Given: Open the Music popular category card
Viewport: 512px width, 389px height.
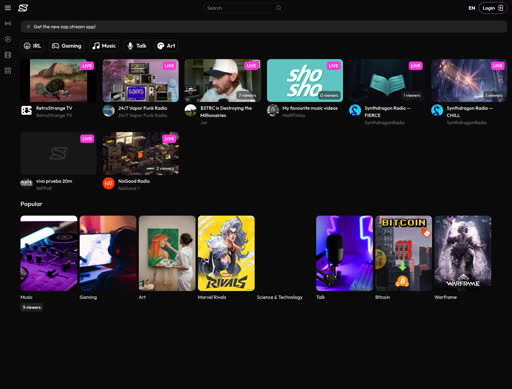Looking at the screenshot, I should (x=49, y=253).
